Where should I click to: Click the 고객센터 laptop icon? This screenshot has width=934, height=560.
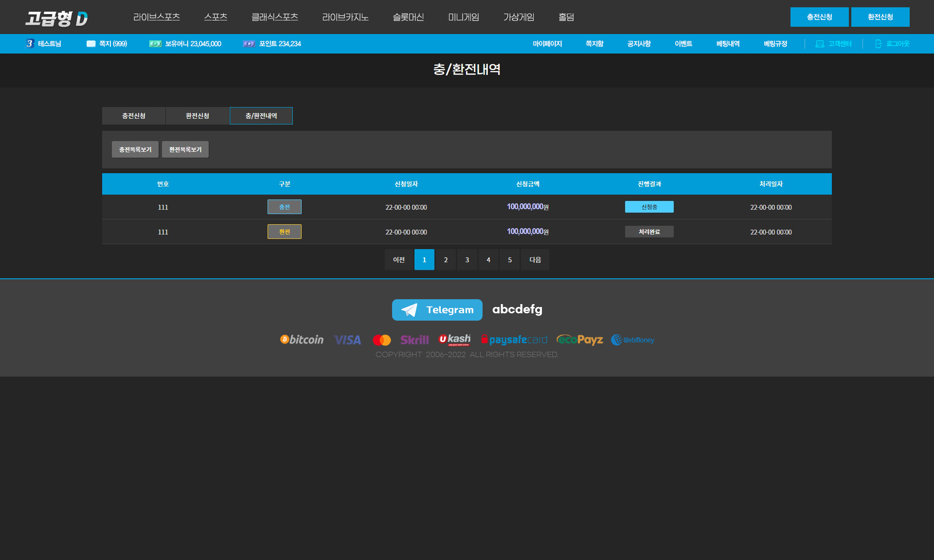click(x=820, y=44)
